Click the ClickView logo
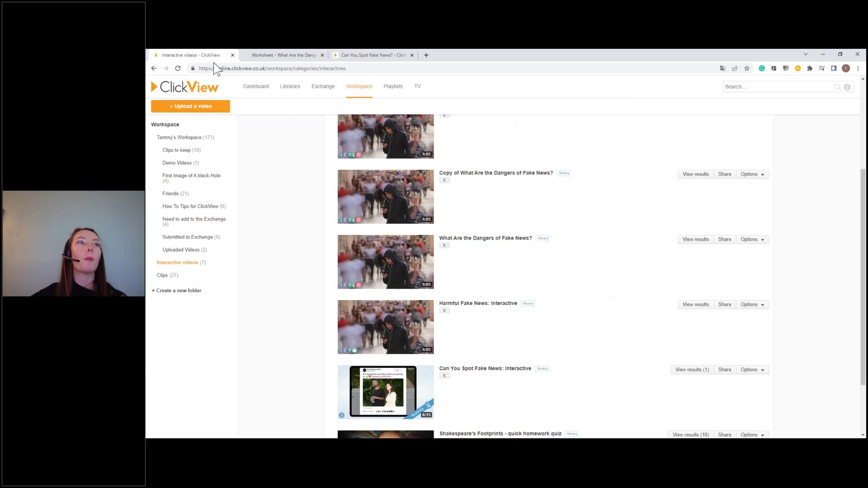The width and height of the screenshot is (868, 488). (x=184, y=86)
